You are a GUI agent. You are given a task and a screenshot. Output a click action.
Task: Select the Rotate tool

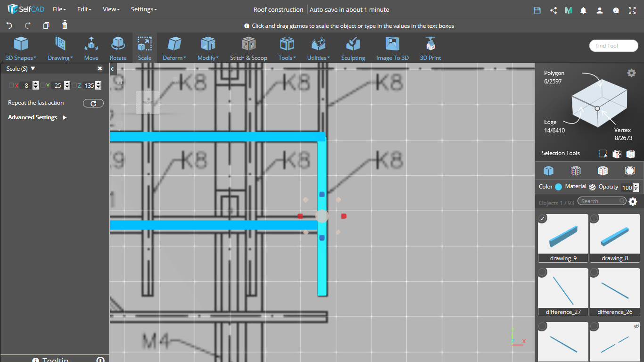point(118,48)
